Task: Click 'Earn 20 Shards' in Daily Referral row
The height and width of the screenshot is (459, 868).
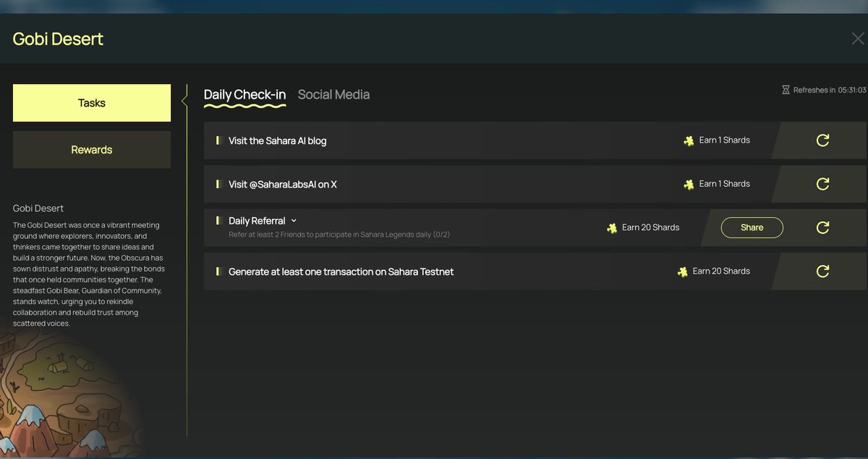Action: pos(650,227)
